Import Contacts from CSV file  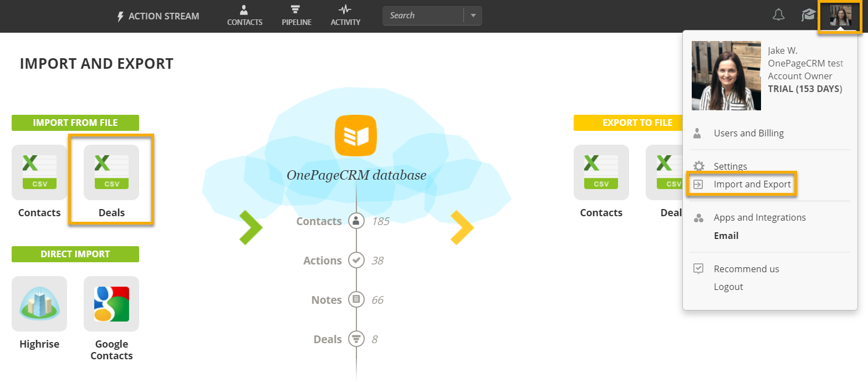(x=39, y=172)
